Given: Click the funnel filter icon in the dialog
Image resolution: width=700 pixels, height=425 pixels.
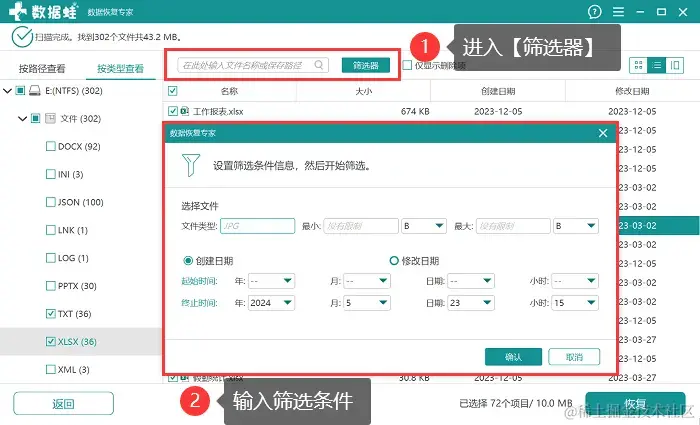Looking at the screenshot, I should click(191, 165).
